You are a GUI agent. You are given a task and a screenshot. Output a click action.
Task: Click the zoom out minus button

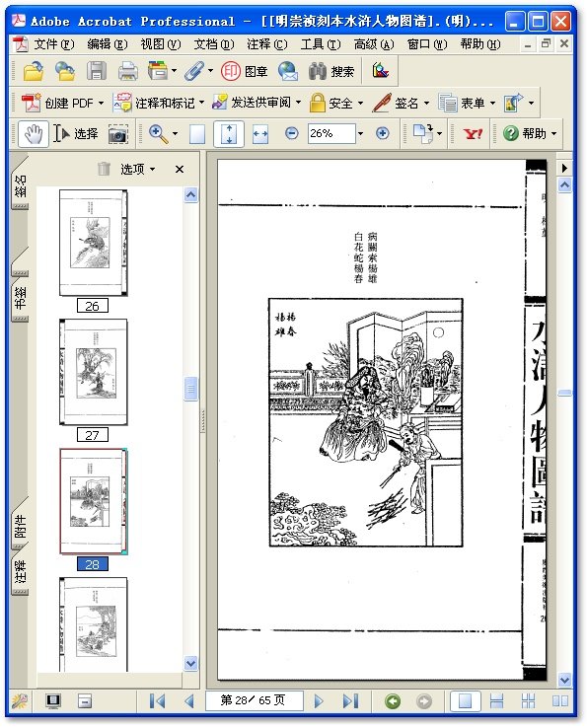pos(292,134)
